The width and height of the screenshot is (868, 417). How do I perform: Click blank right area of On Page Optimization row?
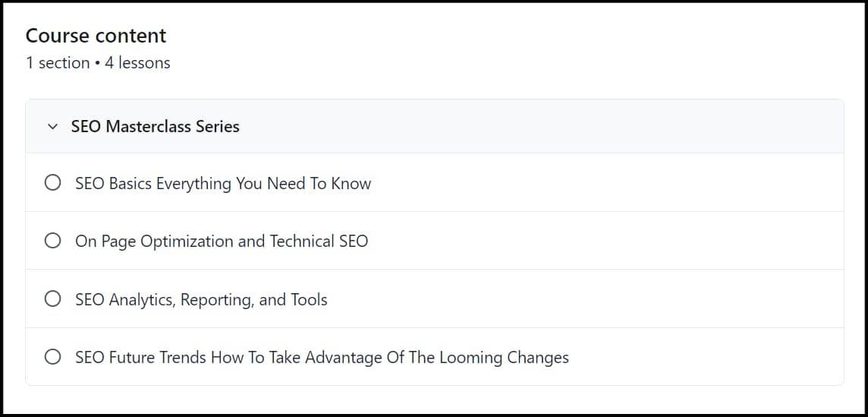point(645,241)
